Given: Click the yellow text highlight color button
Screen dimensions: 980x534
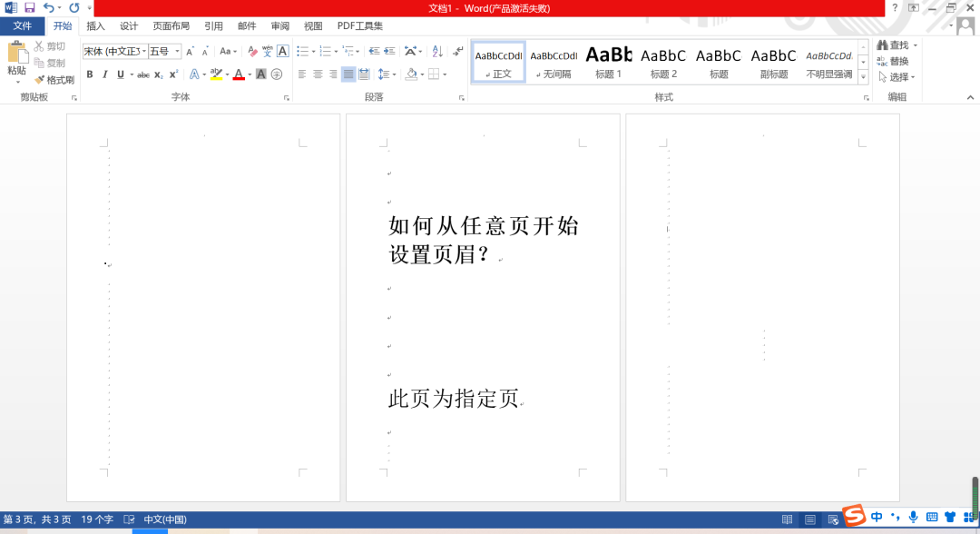Looking at the screenshot, I should coord(215,74).
